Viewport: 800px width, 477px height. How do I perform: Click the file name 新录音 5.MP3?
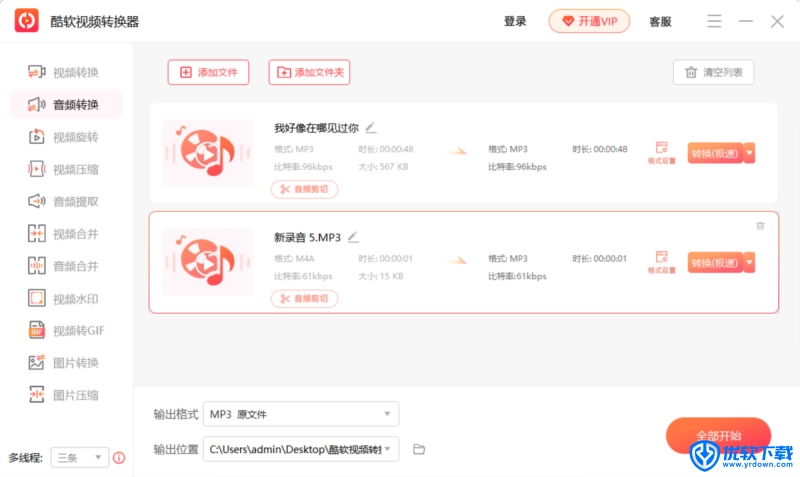(x=307, y=237)
